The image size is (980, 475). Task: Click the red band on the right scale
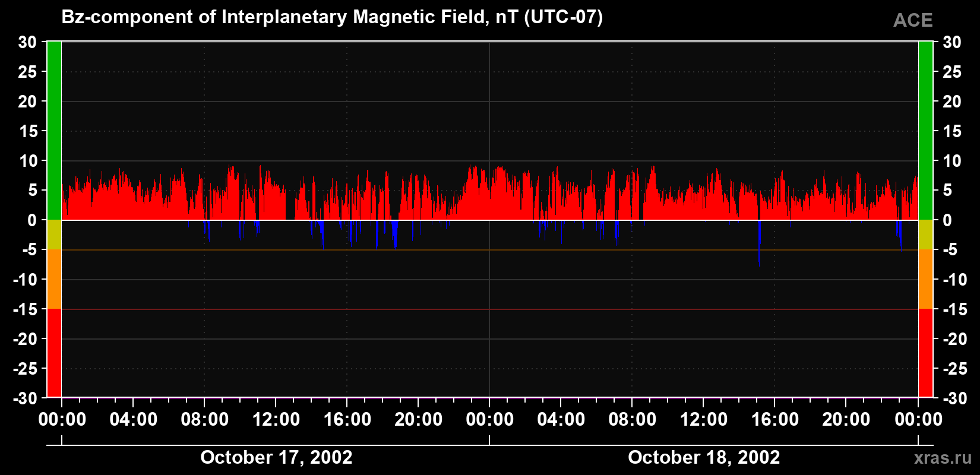click(925, 353)
